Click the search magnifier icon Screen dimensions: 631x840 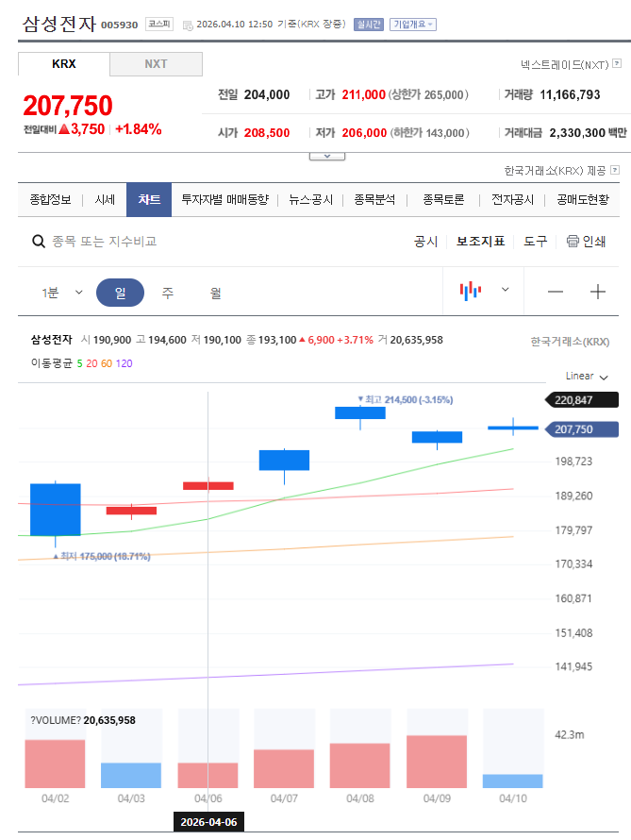(x=39, y=242)
